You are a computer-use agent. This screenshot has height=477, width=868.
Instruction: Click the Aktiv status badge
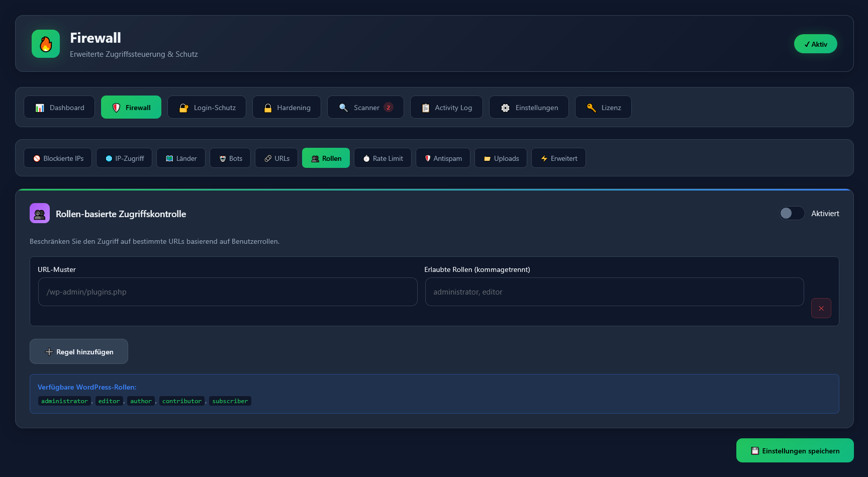(x=815, y=44)
